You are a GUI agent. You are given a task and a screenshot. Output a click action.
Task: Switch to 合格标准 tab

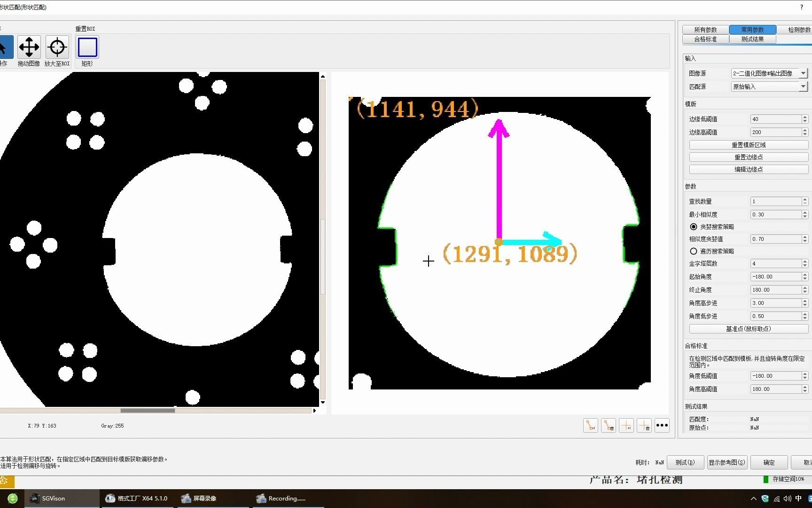click(x=705, y=39)
